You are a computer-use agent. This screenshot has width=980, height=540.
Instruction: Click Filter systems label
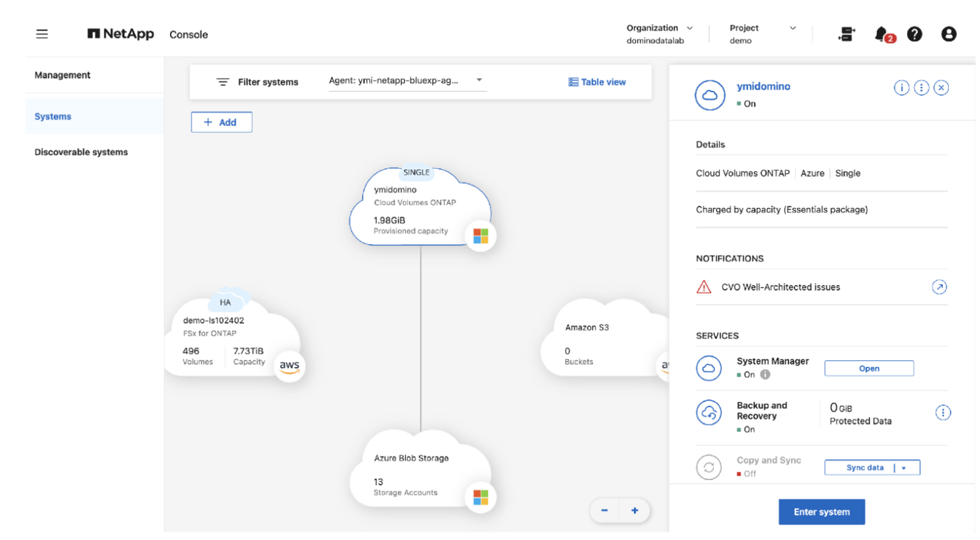(268, 82)
